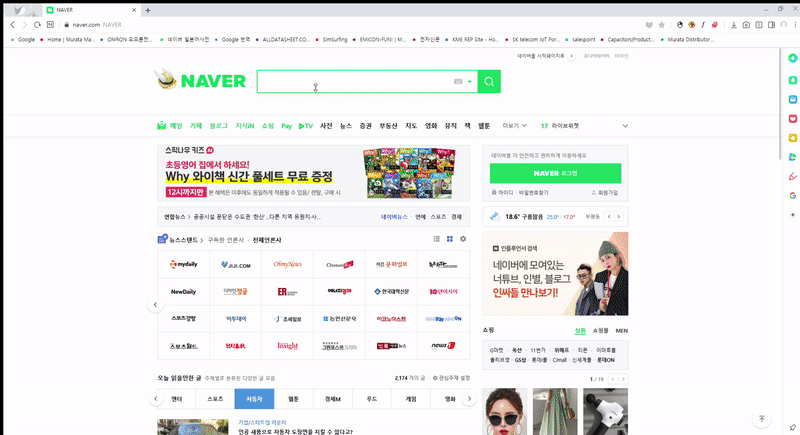Click the browser reload icon

tap(37, 24)
